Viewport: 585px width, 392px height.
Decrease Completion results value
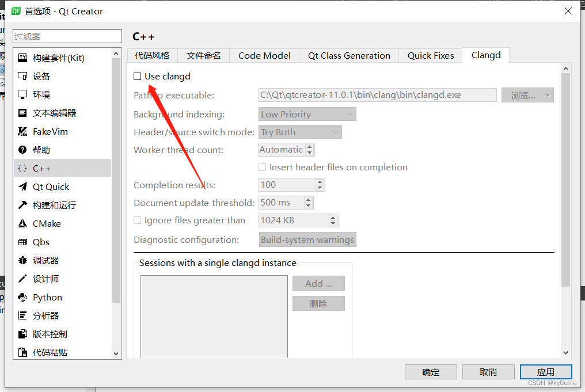320,188
